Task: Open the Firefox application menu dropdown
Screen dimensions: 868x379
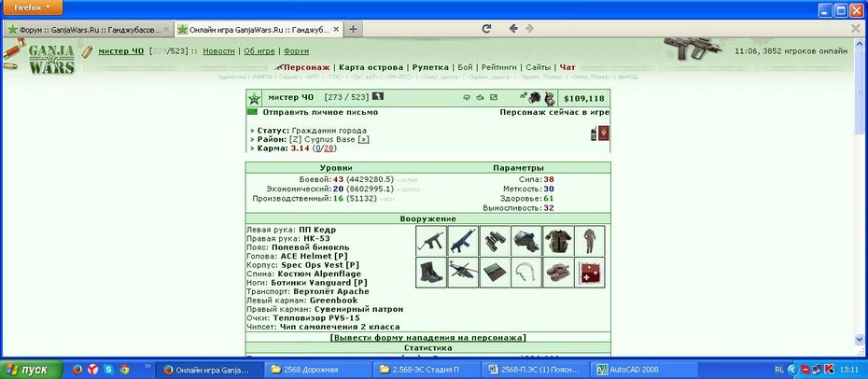Action: pos(32,7)
